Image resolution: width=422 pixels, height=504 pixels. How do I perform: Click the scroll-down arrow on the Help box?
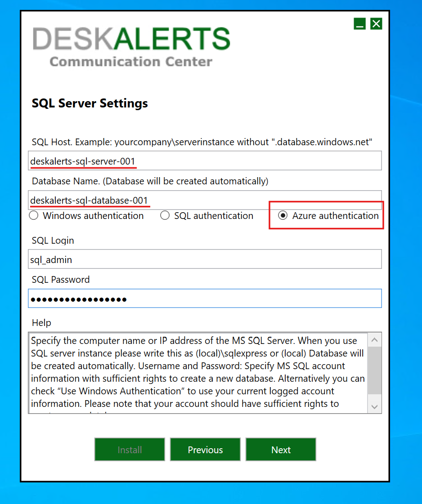pyautogui.click(x=374, y=406)
